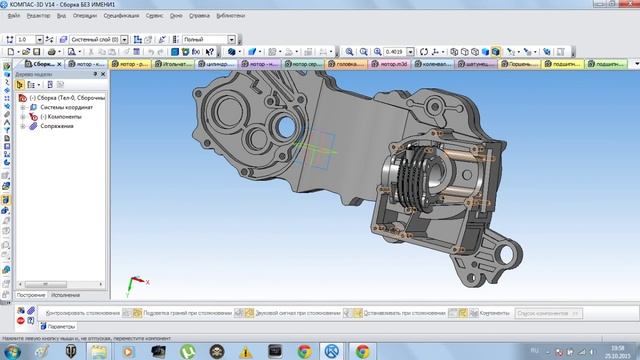This screenshot has height=360, width=640.
Task: Toggle the Останавливать при столкновении switch
Action: click(458, 313)
